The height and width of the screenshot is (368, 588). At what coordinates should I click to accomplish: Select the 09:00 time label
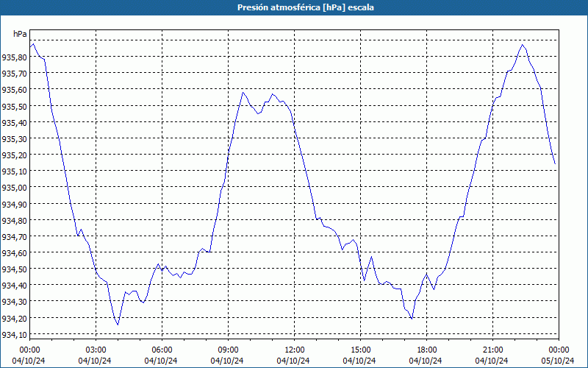coord(228,350)
